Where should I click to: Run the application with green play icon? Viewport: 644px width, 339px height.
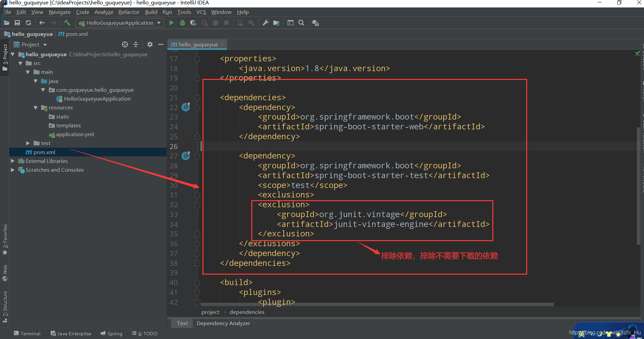coord(171,23)
